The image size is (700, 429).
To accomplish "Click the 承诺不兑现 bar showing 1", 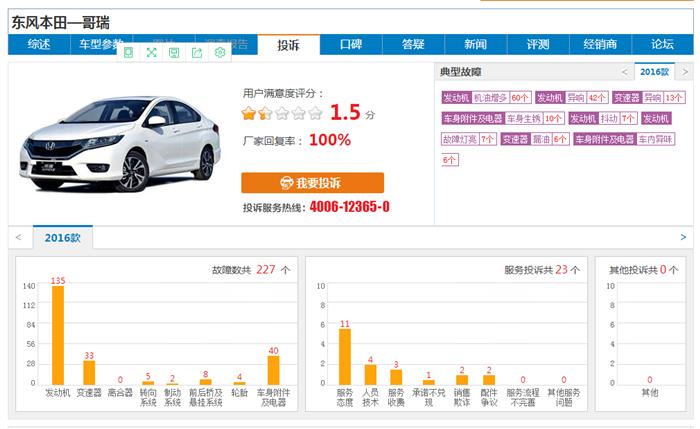I will 429,382.
